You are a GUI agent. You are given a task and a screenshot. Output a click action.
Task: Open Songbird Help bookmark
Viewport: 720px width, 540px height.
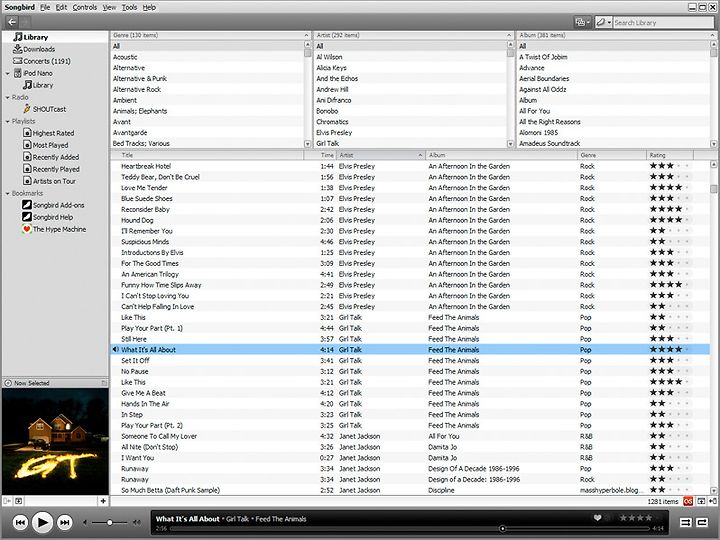click(x=48, y=217)
